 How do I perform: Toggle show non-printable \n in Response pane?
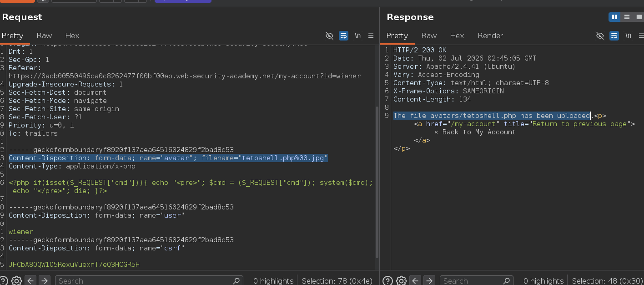(628, 36)
